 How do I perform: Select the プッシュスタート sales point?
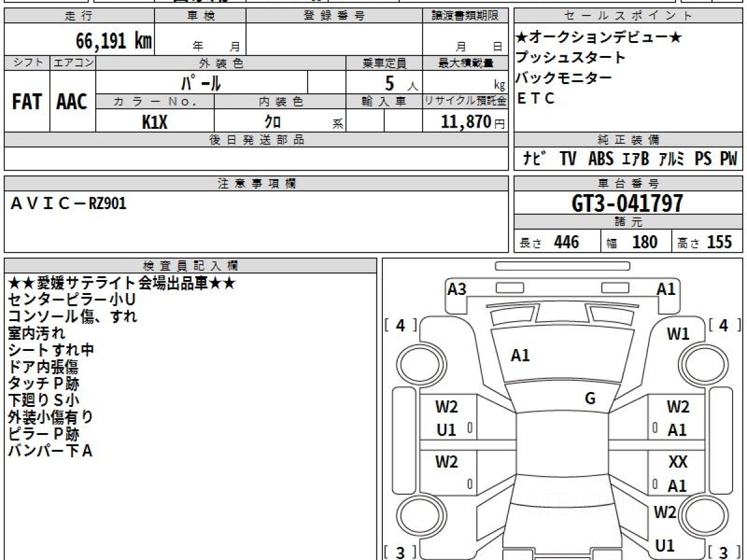570,58
